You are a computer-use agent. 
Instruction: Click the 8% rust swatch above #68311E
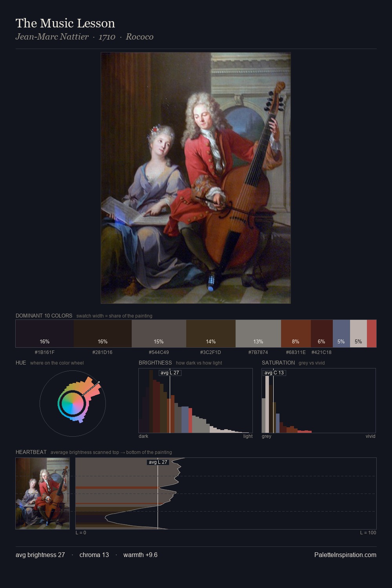pos(296,334)
